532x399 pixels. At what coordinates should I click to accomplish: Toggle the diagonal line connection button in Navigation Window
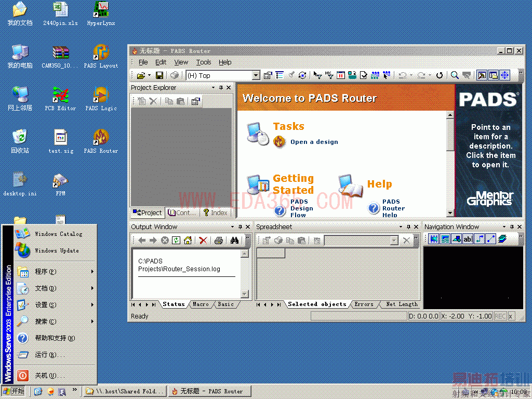[491, 239]
